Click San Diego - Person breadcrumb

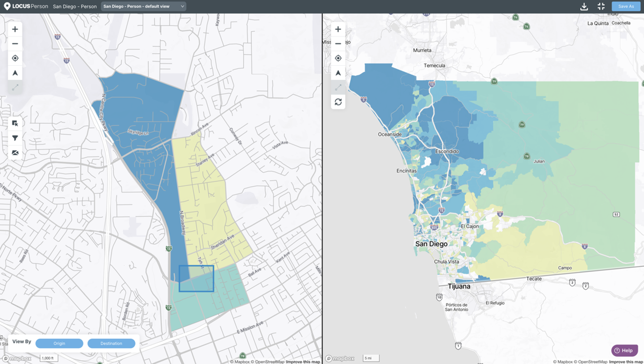[75, 6]
